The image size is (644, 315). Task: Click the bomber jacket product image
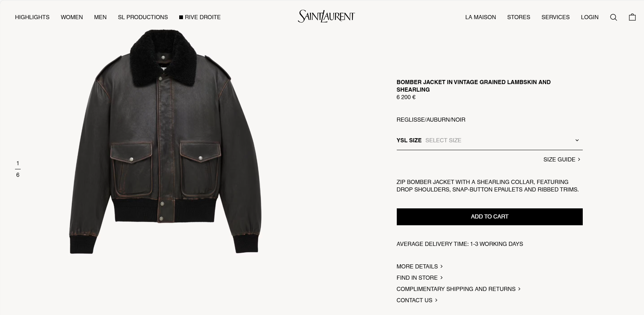165,142
